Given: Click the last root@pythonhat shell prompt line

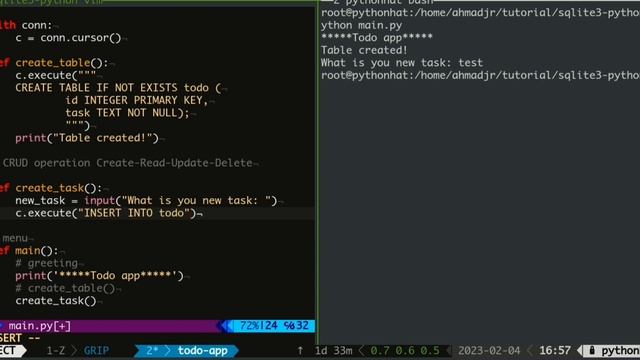Looking at the screenshot, I should point(480,75).
